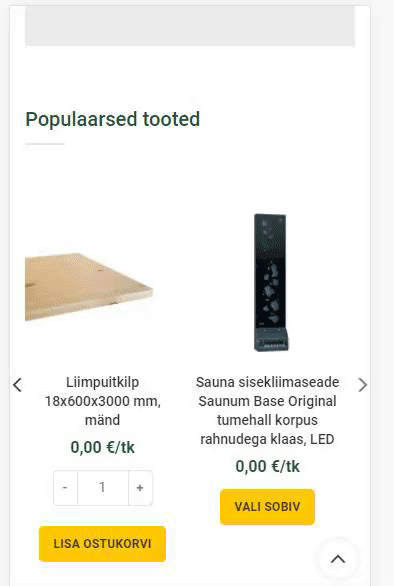Decrease Liimpuitkilp quantity with minus button
The height and width of the screenshot is (586, 394).
point(65,488)
